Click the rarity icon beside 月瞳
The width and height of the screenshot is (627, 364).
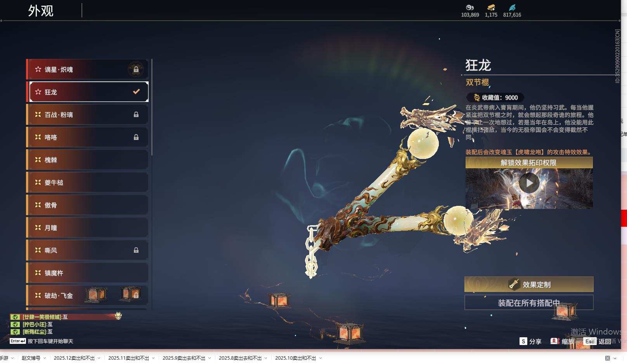pos(38,228)
